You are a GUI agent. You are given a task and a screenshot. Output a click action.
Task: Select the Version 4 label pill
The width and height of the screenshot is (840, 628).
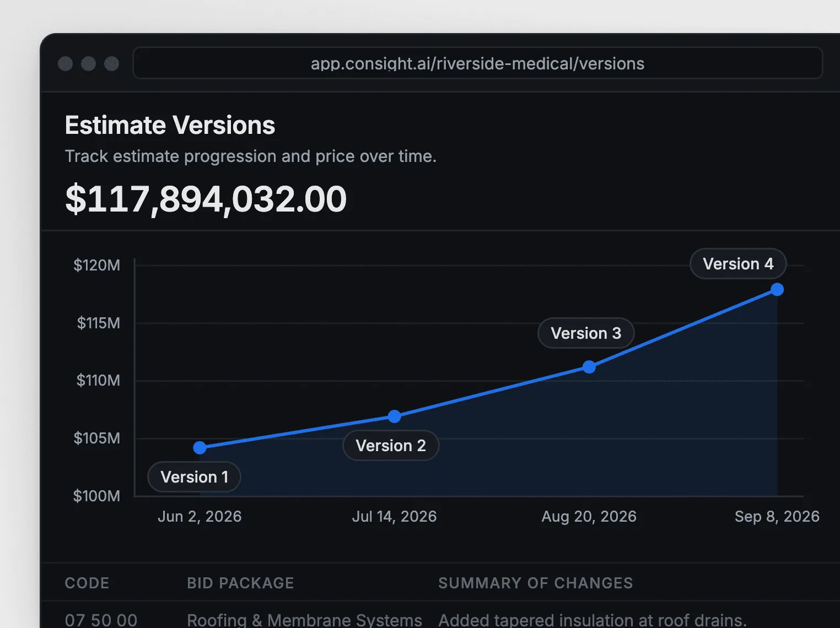738,263
